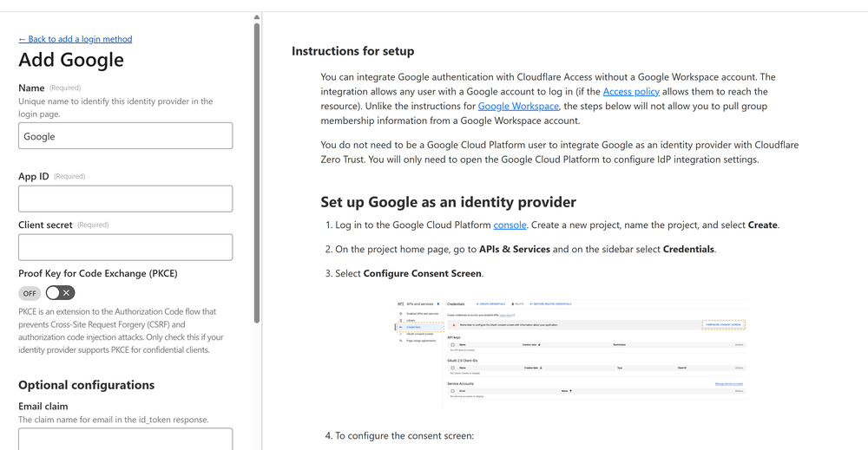Open the Google Workspace instructions link
Image resolution: width=868 pixels, height=450 pixels.
[518, 106]
